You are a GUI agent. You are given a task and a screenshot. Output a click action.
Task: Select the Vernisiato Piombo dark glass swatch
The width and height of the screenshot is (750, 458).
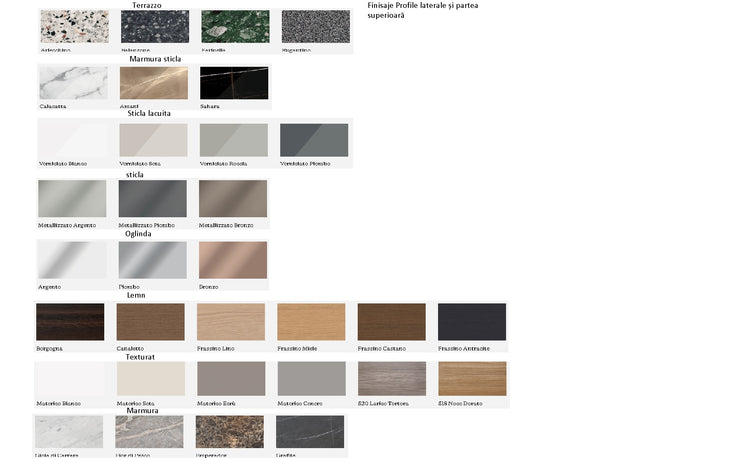click(x=314, y=140)
